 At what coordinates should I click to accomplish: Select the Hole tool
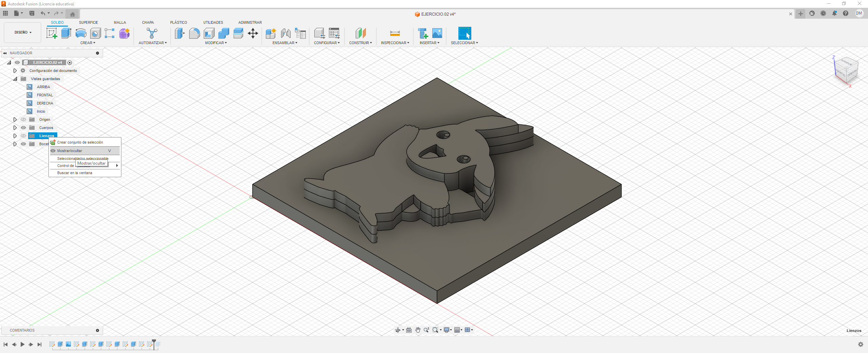[96, 33]
